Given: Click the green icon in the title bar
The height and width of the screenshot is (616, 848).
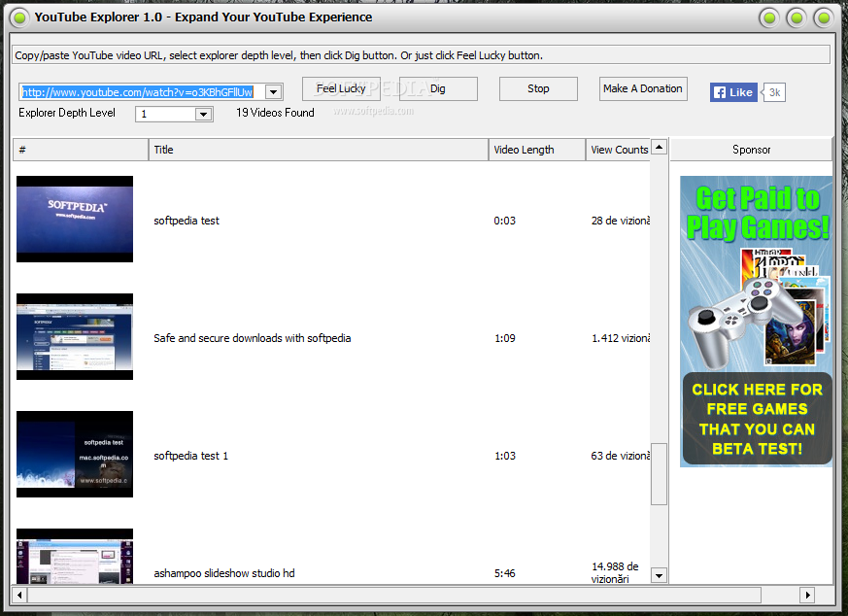Looking at the screenshot, I should [x=19, y=17].
